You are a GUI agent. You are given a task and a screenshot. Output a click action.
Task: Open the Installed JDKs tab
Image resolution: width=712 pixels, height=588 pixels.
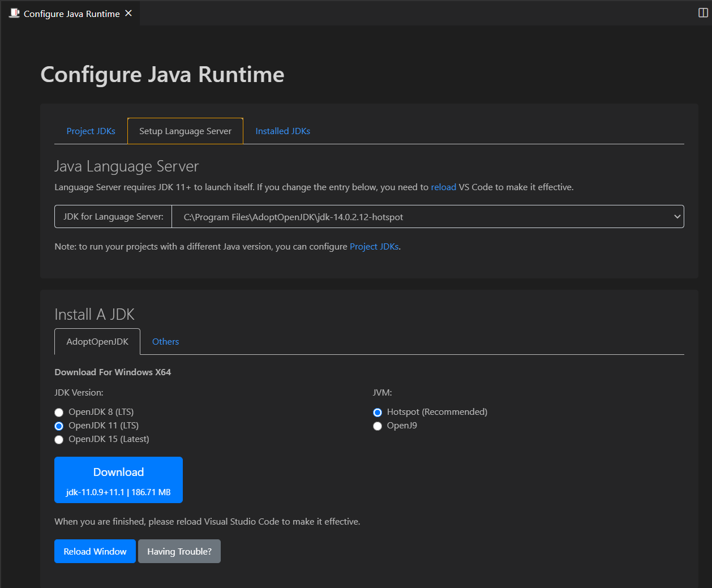[283, 131]
